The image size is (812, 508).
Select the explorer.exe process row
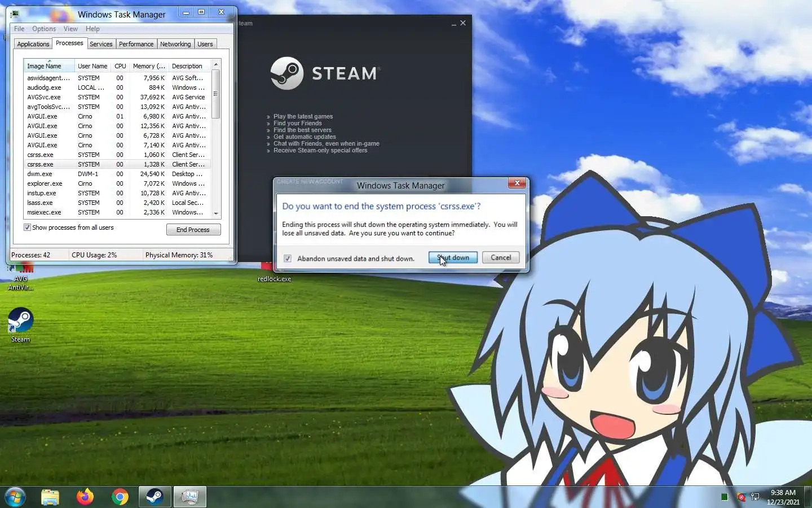pos(117,183)
